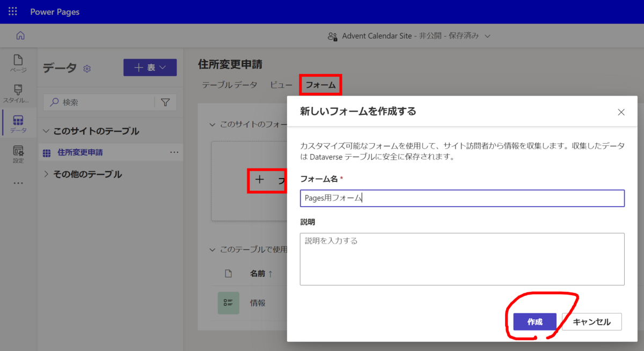Click into フォーム名 input field

click(x=462, y=198)
